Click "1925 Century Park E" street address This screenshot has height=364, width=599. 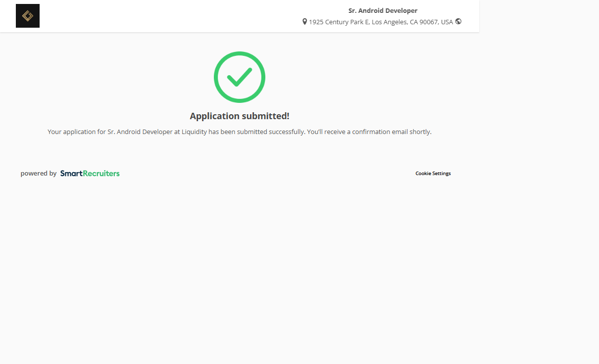339,22
